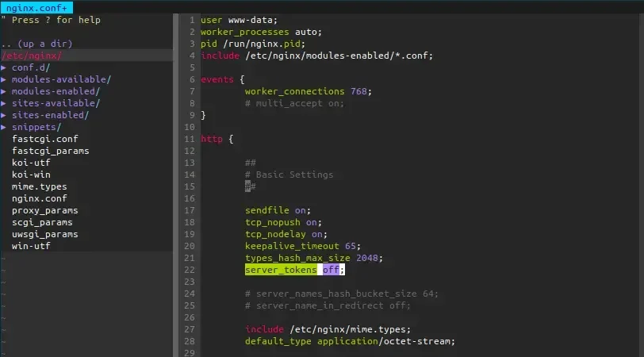The height and width of the screenshot is (357, 644).
Task: Click 'default_type' directive
Action: [x=278, y=341]
